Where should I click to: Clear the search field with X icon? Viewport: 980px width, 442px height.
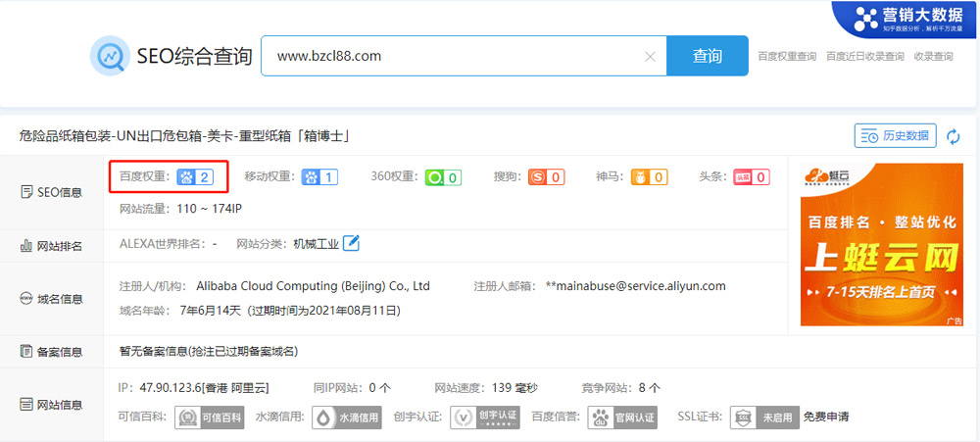tap(650, 57)
